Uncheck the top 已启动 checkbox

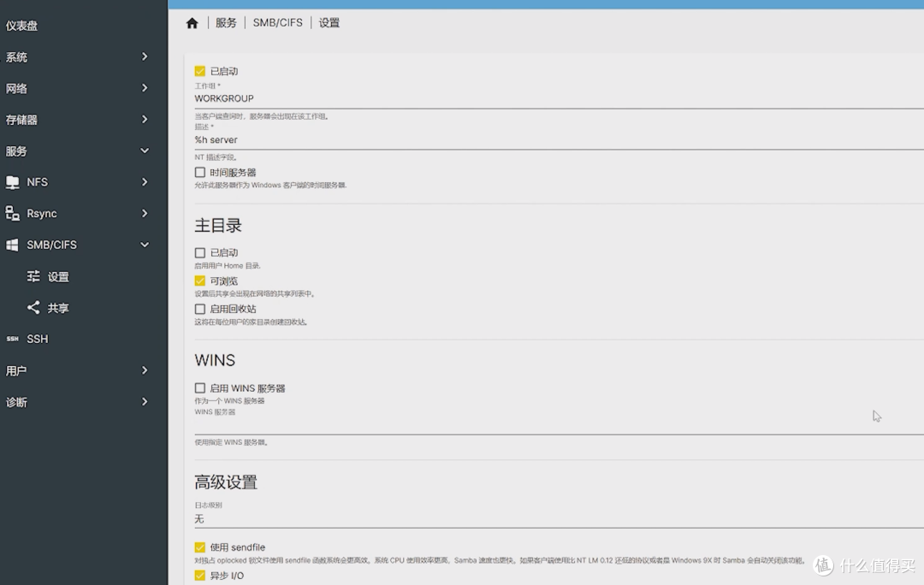click(x=200, y=71)
